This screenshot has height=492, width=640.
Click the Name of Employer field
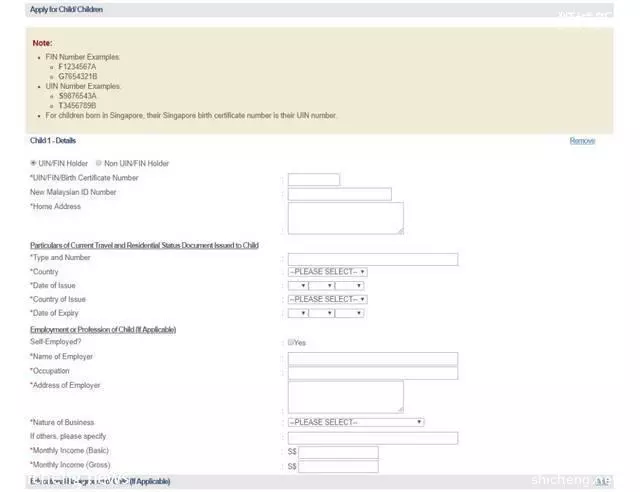click(373, 358)
